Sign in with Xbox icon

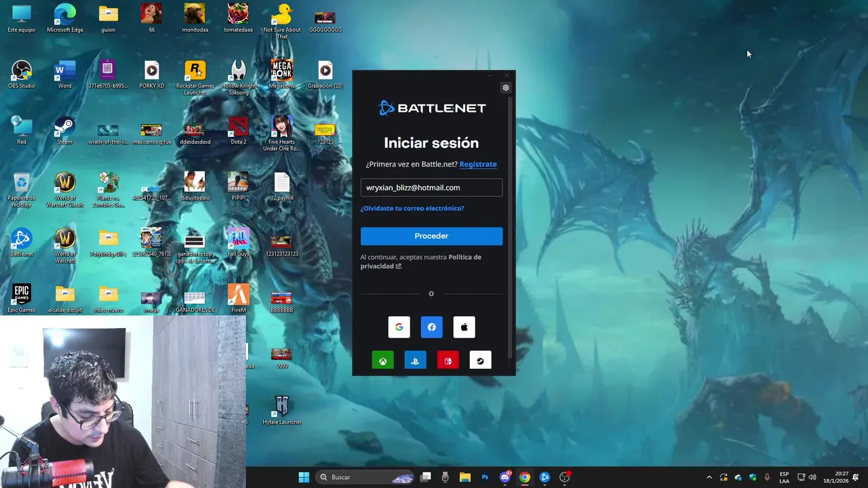tap(382, 361)
